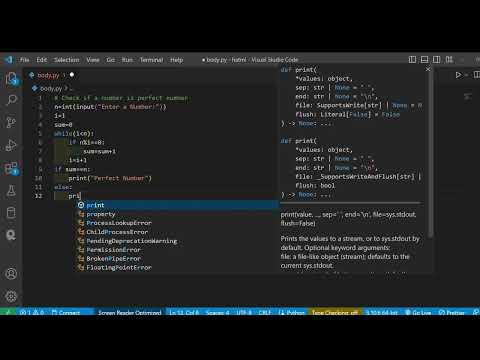Click Ln 12, Col 8 cursor position
The width and height of the screenshot is (480, 360).
click(x=184, y=312)
